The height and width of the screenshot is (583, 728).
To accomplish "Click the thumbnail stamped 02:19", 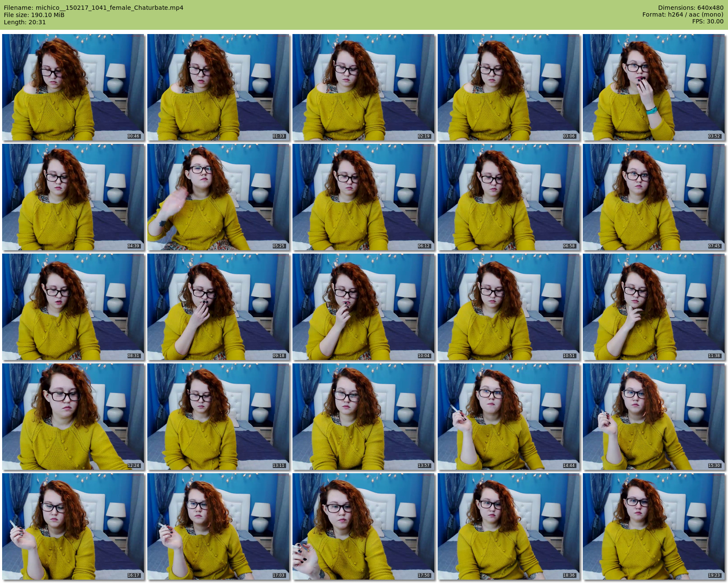I will tap(364, 87).
